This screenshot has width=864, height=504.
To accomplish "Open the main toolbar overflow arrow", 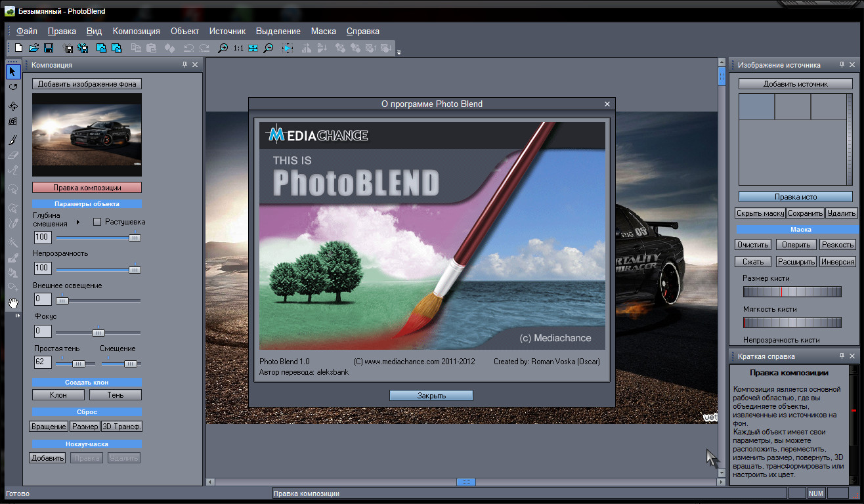I will coord(399,51).
